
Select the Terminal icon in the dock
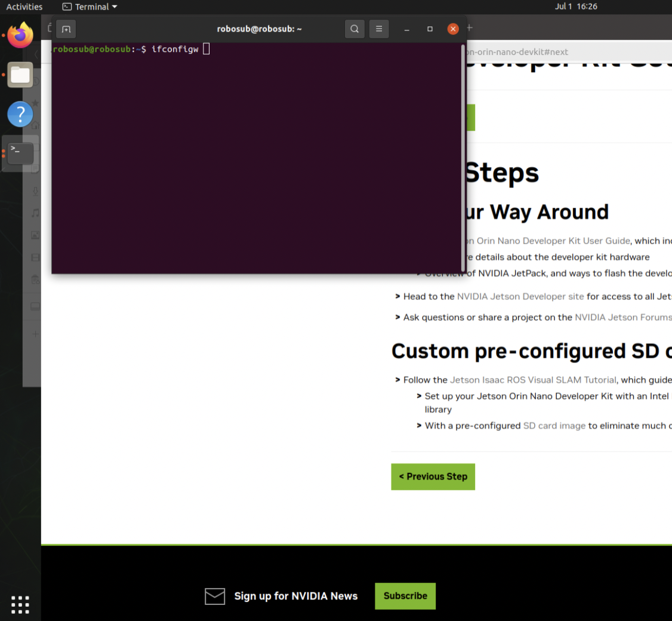pos(20,153)
